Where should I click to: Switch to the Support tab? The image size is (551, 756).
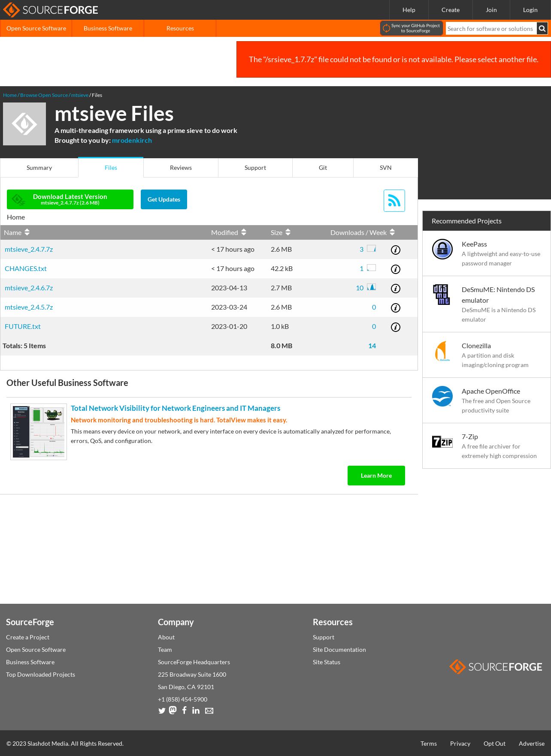coord(255,168)
